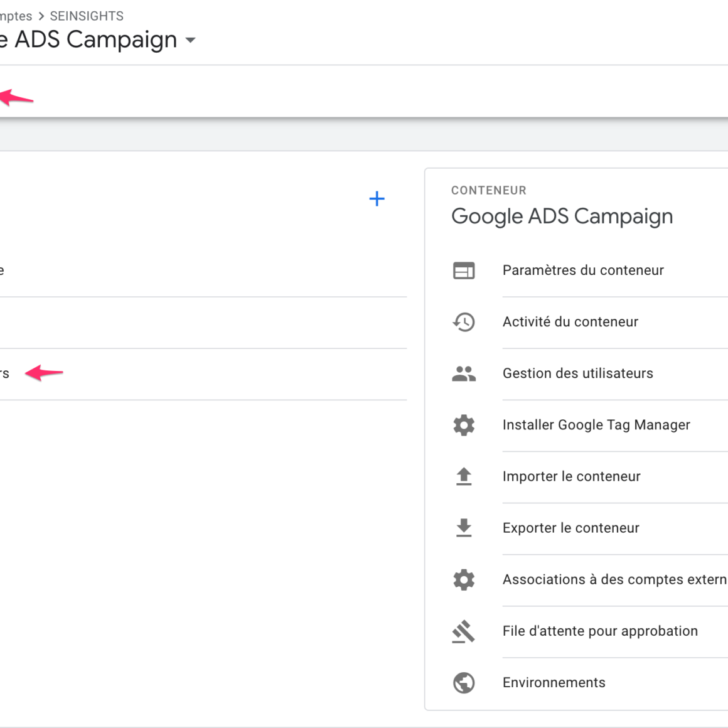Click the people icon for Gestion des utilisateurs
This screenshot has width=728, height=728.
(x=464, y=374)
